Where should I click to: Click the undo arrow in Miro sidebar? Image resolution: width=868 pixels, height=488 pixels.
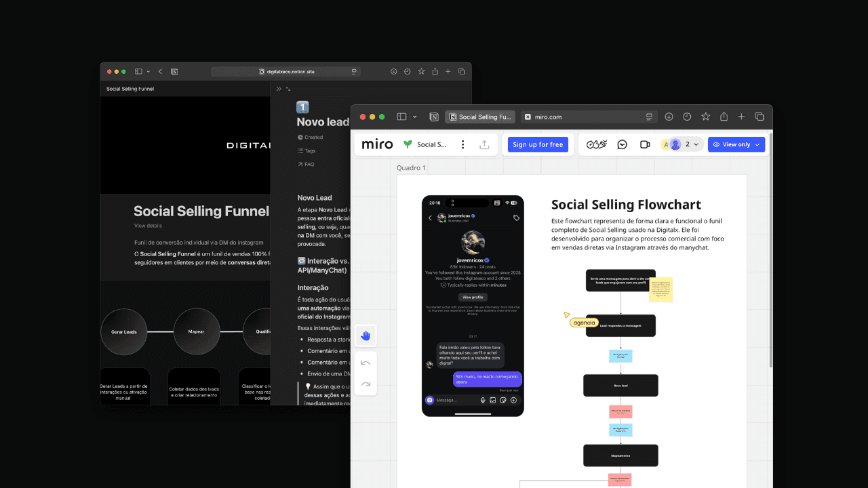[366, 363]
